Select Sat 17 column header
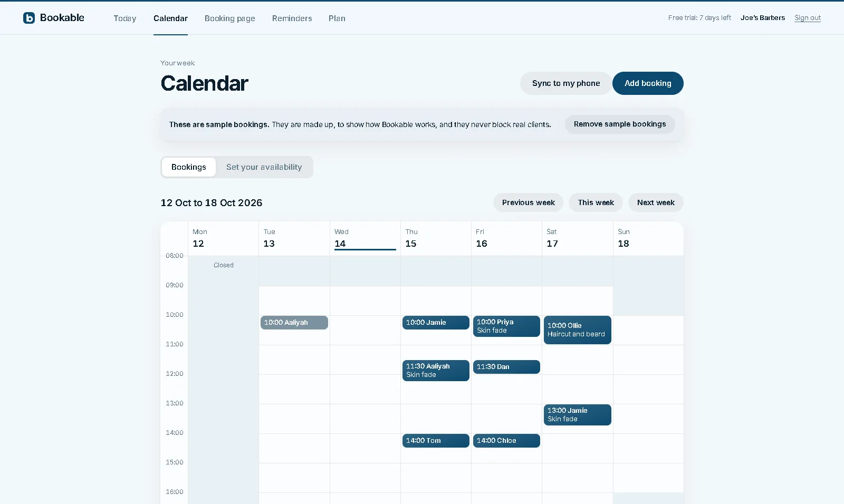844x504 pixels. [x=578, y=239]
